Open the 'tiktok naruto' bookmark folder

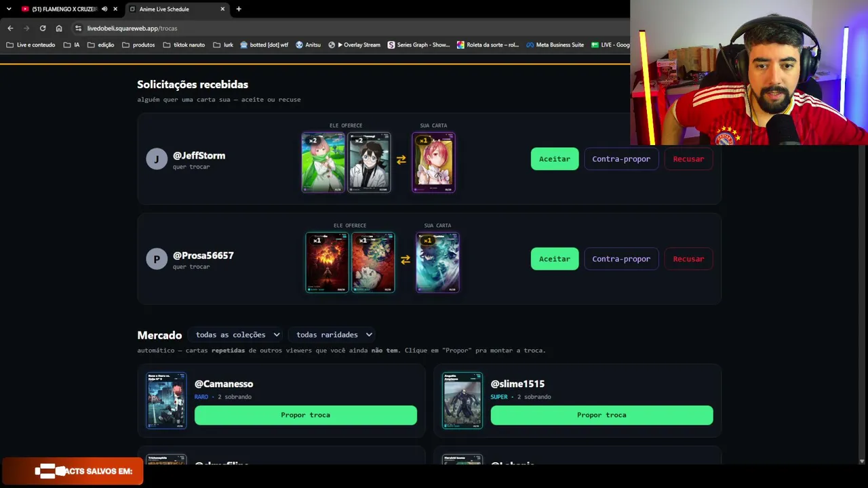coord(184,45)
